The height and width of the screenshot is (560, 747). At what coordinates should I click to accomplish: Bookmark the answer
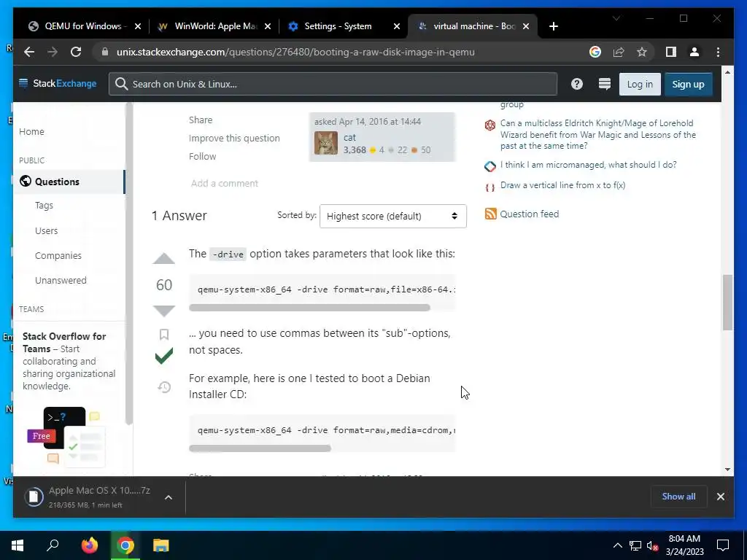(x=164, y=334)
